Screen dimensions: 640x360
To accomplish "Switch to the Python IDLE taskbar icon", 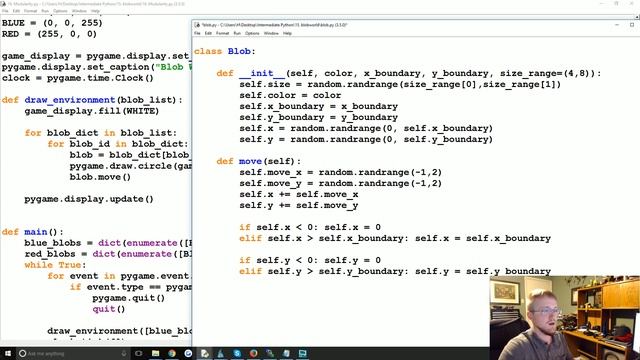I will coord(204,353).
